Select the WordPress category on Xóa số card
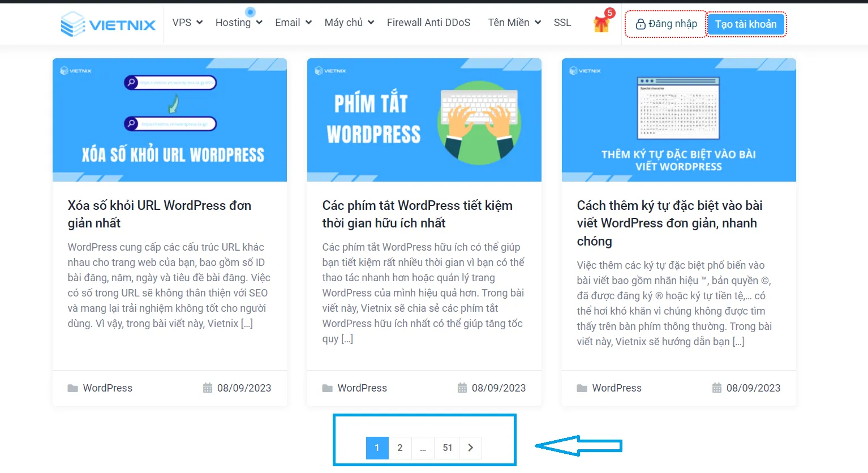The width and height of the screenshot is (868, 473). (x=108, y=388)
